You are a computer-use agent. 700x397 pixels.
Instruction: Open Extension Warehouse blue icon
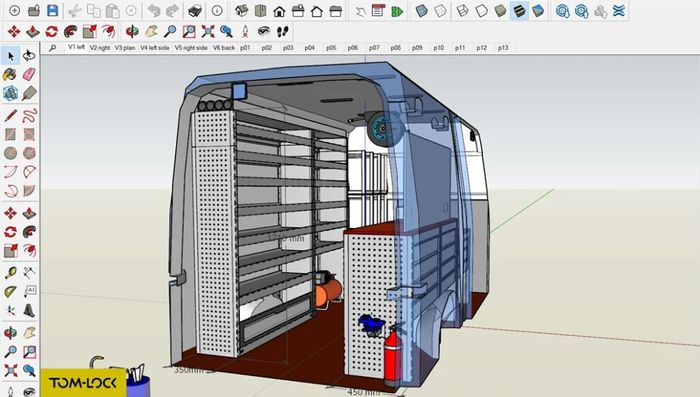tap(619, 11)
